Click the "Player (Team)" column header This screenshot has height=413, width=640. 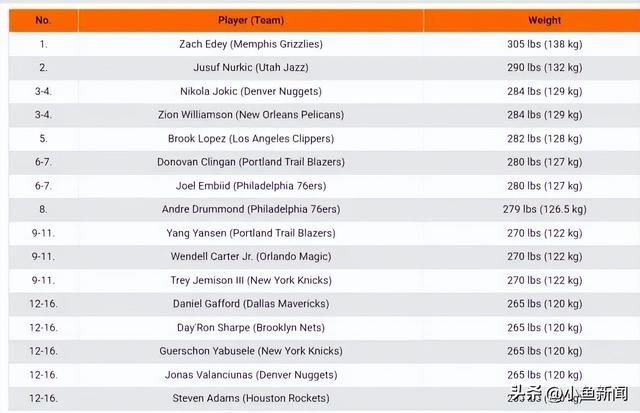pyautogui.click(x=250, y=20)
